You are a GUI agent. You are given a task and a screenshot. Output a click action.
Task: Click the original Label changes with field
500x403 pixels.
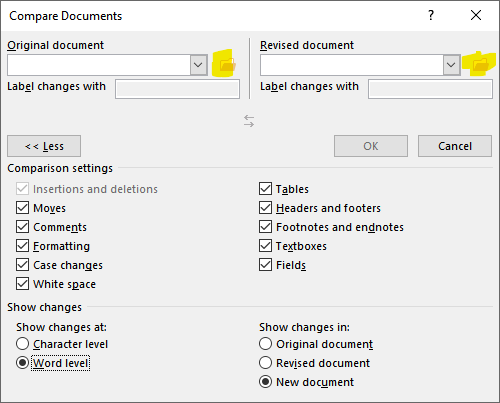coord(177,89)
